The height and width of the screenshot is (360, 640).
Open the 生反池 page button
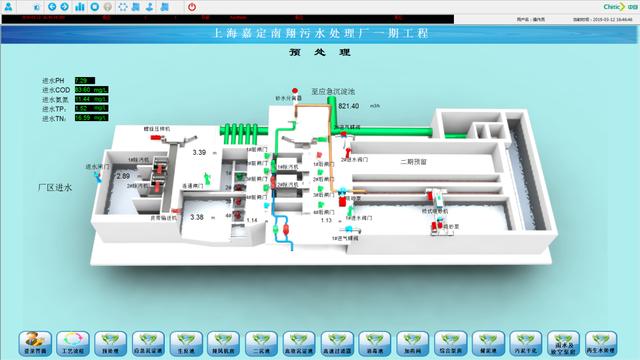pos(186,343)
